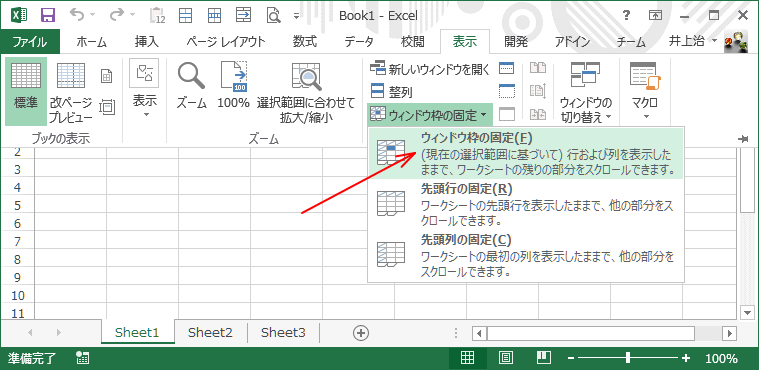Switch to the 挿入 tab
This screenshot has height=370, width=759.
pos(146,42)
